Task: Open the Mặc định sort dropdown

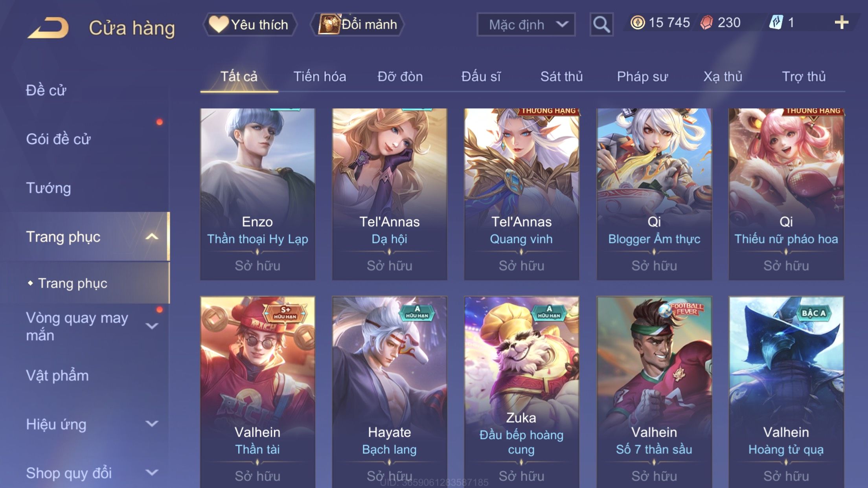Action: pyautogui.click(x=526, y=24)
